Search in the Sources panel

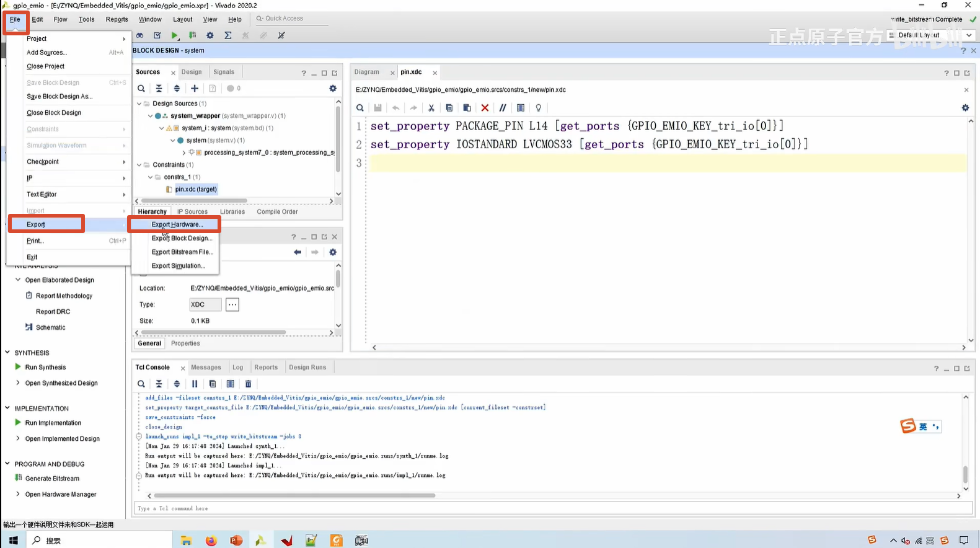click(x=141, y=89)
